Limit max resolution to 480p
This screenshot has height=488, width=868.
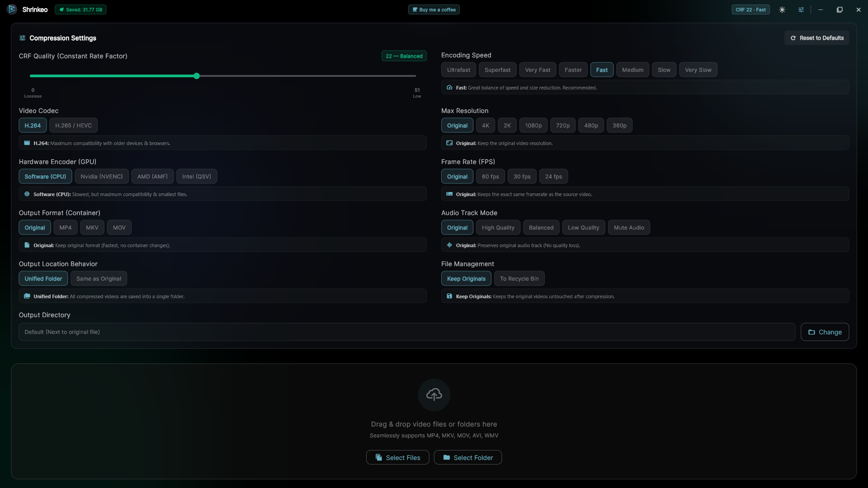(591, 125)
